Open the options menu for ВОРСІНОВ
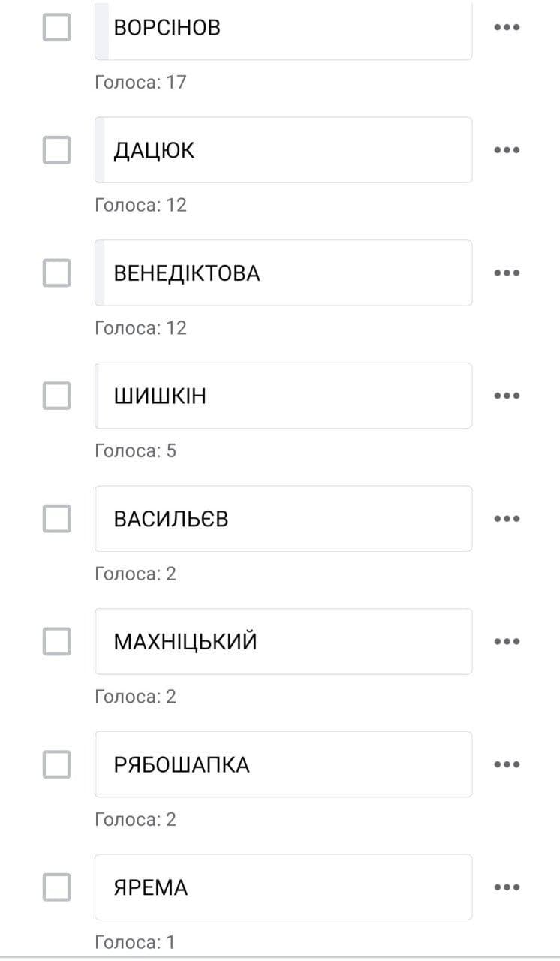Image resolution: width=560 pixels, height=961 pixels. point(507,27)
